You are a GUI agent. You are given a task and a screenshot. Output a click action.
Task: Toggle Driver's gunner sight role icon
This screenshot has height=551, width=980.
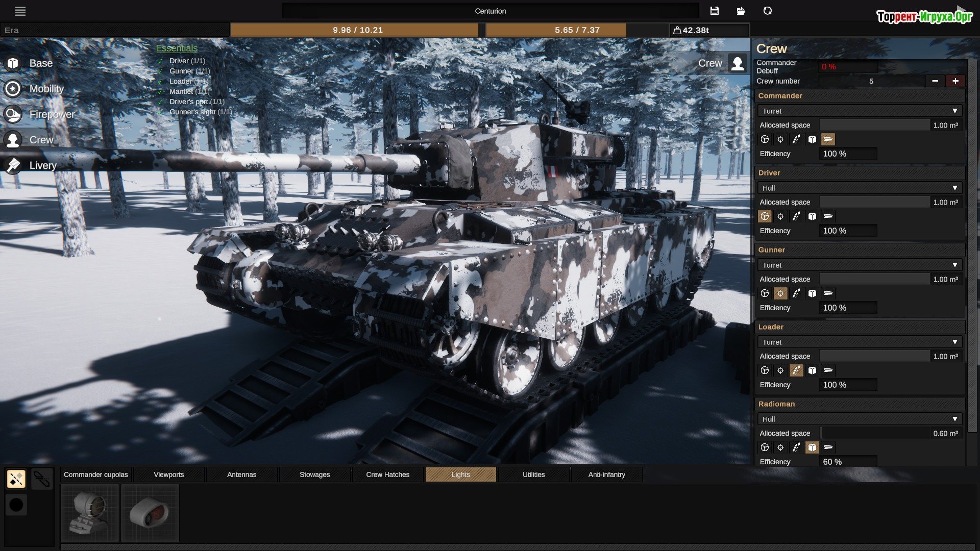pyautogui.click(x=780, y=216)
